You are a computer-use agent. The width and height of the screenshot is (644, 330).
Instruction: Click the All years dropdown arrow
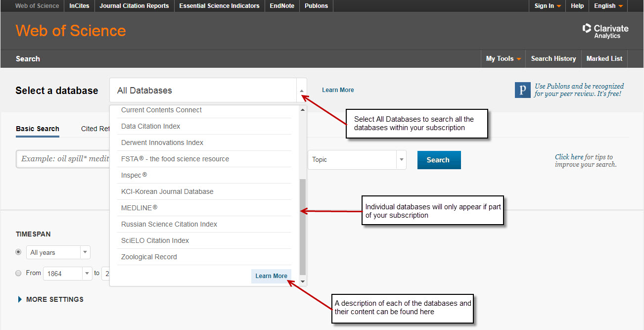(85, 252)
